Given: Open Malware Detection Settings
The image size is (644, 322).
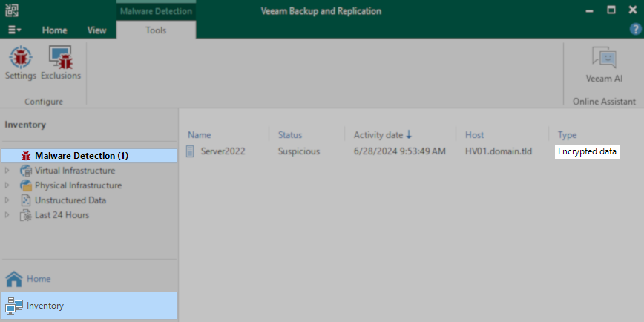Looking at the screenshot, I should point(21,63).
